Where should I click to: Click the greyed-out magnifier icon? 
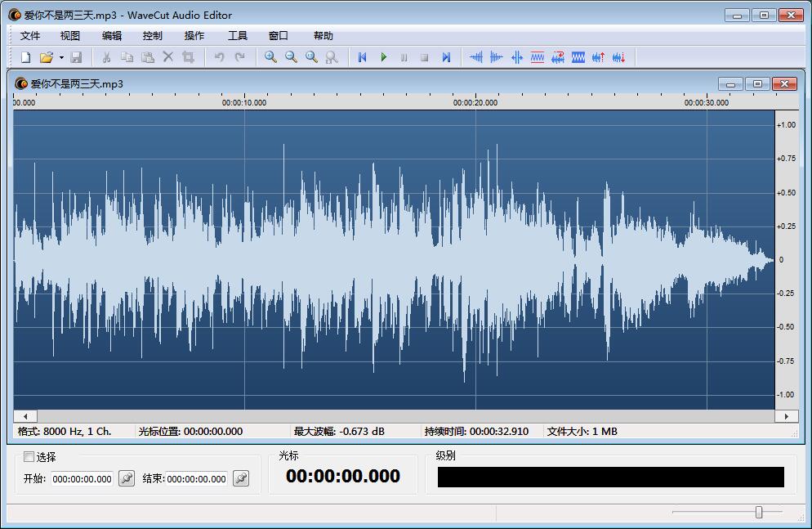point(332,57)
